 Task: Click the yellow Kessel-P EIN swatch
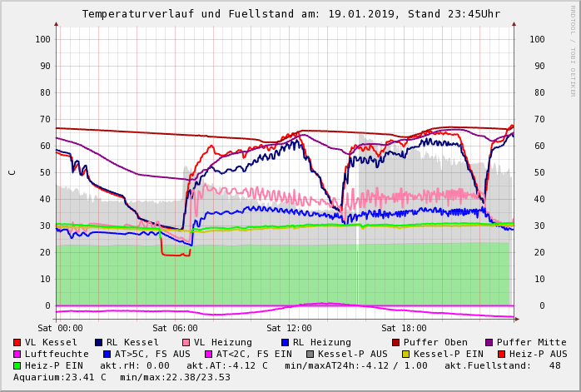coord(405,355)
